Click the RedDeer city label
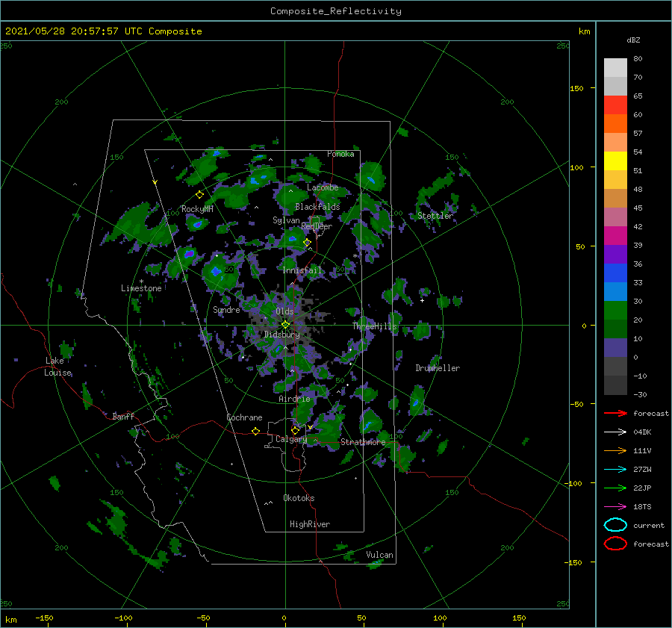The height and width of the screenshot is (628, 672). [317, 226]
